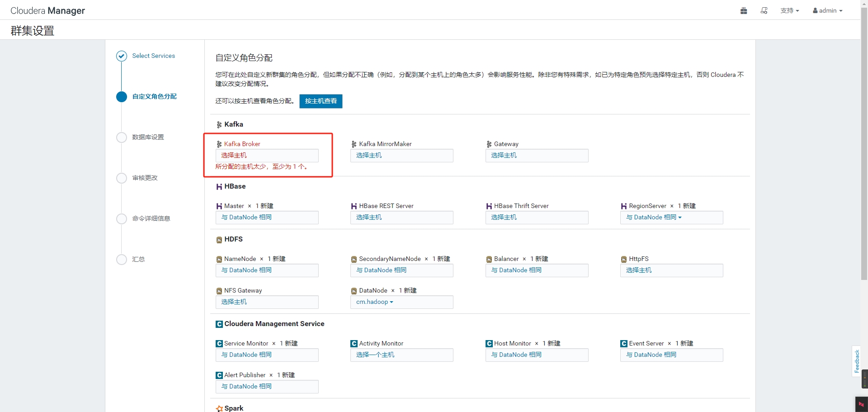868x412 pixels.
Task: Change Balancer host assignment
Action: click(537, 270)
